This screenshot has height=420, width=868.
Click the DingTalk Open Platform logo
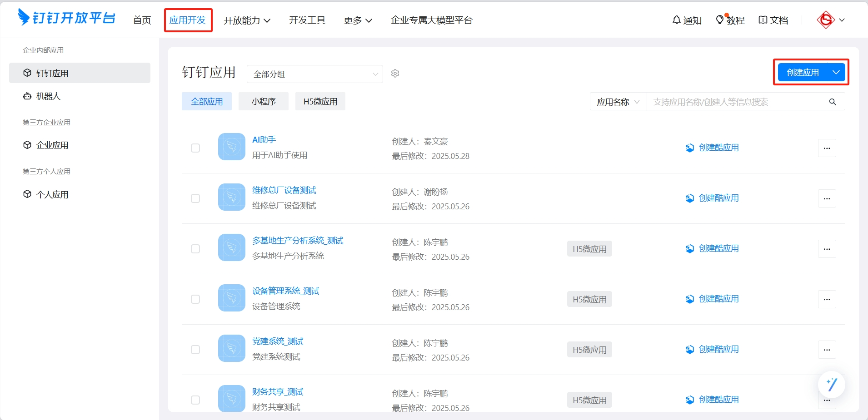[66, 18]
